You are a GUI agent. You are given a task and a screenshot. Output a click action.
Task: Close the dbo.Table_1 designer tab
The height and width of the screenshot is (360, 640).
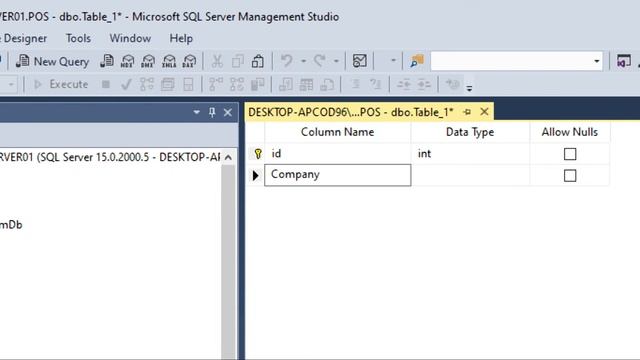(484, 112)
